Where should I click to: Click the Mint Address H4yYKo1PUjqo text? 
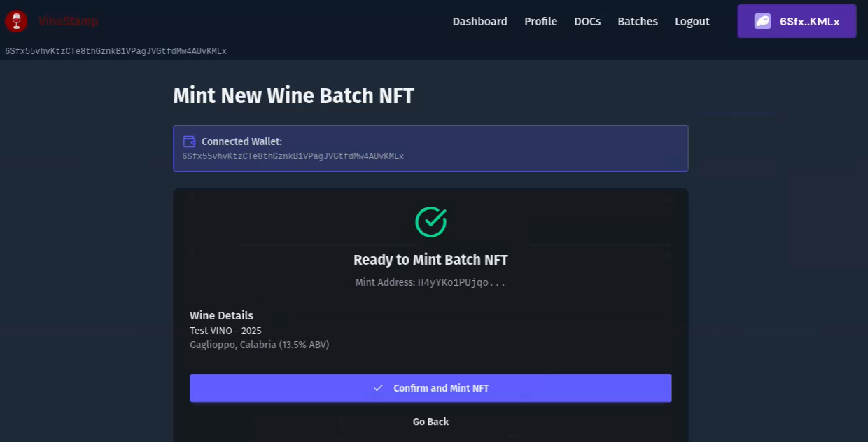coord(430,282)
